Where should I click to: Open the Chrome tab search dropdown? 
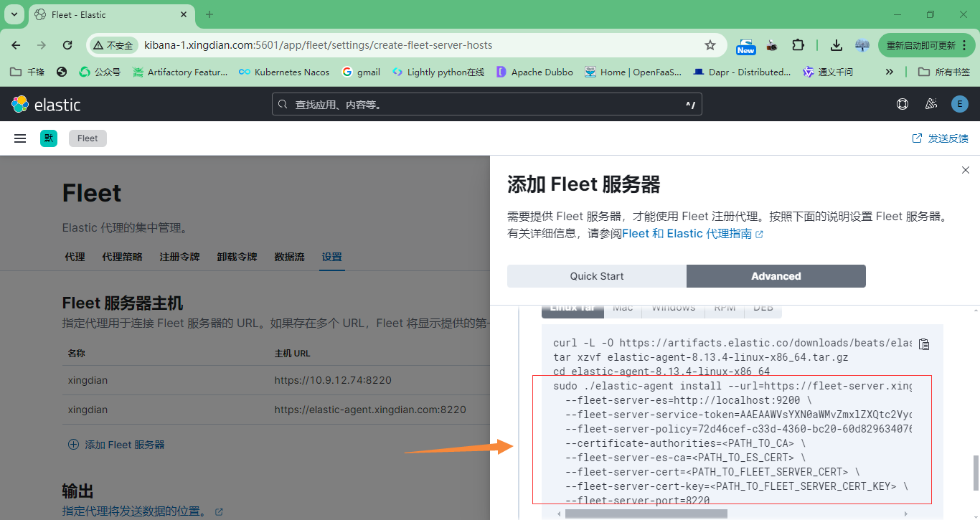(14, 14)
